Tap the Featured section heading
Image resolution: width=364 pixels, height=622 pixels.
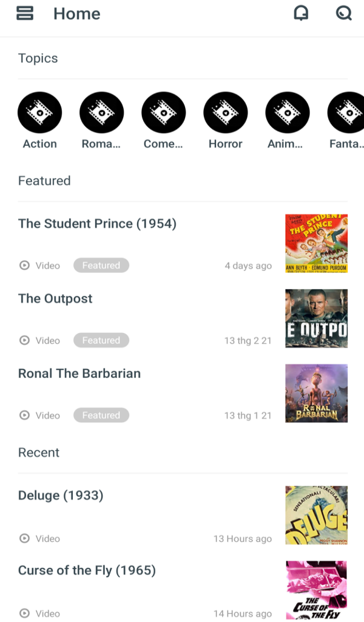coord(44,180)
